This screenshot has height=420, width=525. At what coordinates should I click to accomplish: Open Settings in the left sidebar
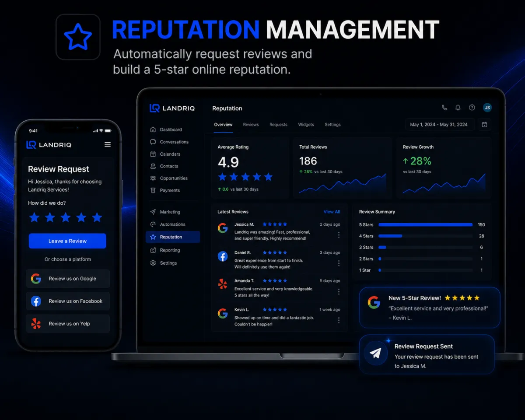[x=163, y=263]
